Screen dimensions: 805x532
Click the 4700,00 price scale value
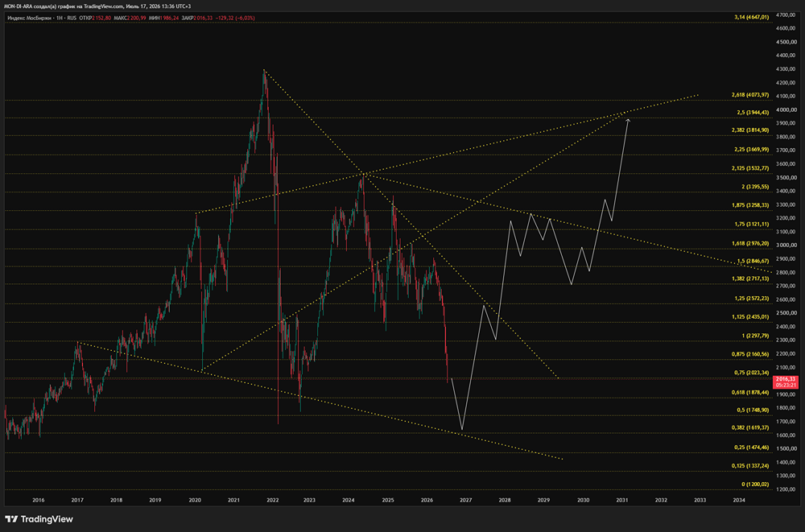click(x=787, y=15)
